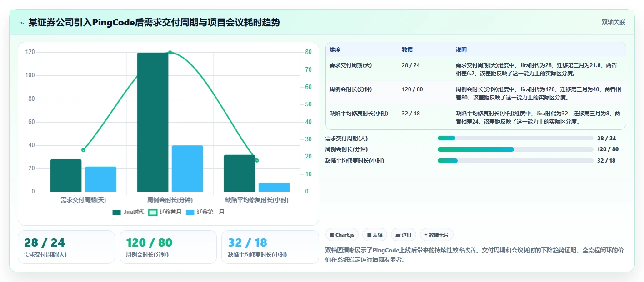
Task: Click the description mentioning 两者相差6.2
Action: (537, 69)
